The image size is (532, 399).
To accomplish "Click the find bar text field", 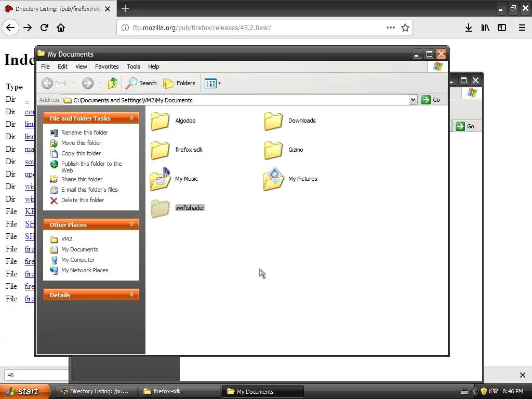I will [36, 375].
